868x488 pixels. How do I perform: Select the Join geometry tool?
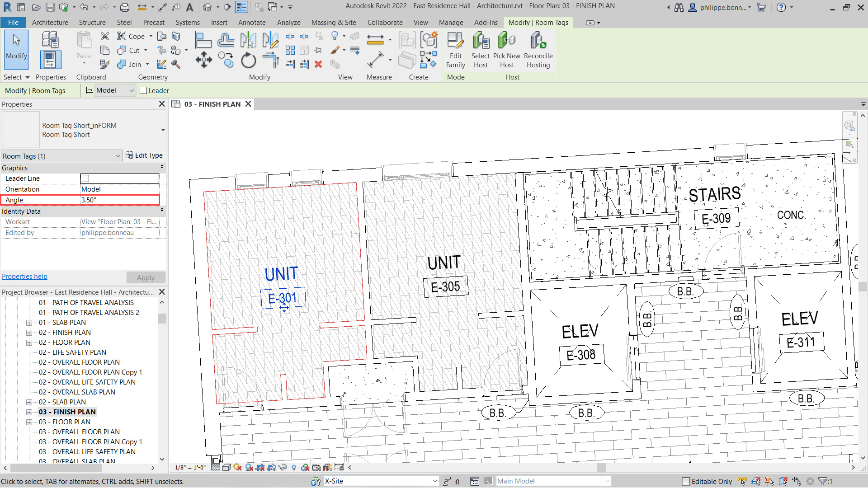click(129, 64)
